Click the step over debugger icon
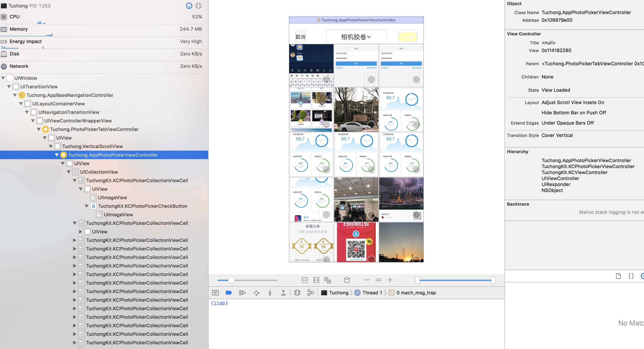This screenshot has width=644, height=349. [x=256, y=293]
